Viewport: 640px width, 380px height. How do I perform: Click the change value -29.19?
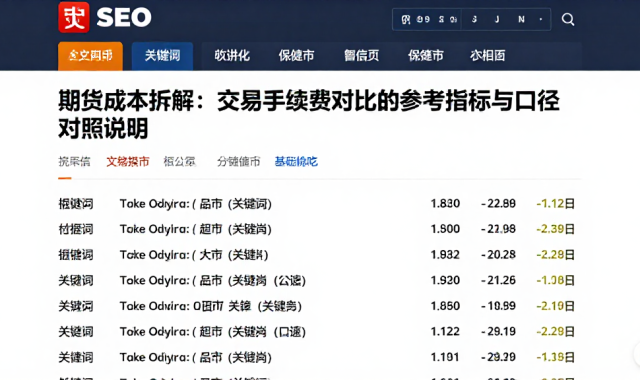tap(498, 332)
